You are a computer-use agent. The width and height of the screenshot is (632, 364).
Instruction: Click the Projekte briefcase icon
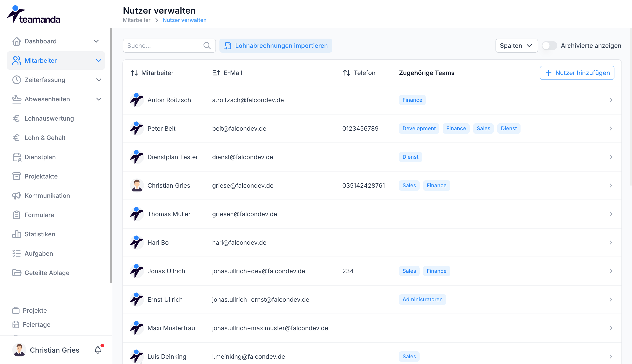pos(16,310)
